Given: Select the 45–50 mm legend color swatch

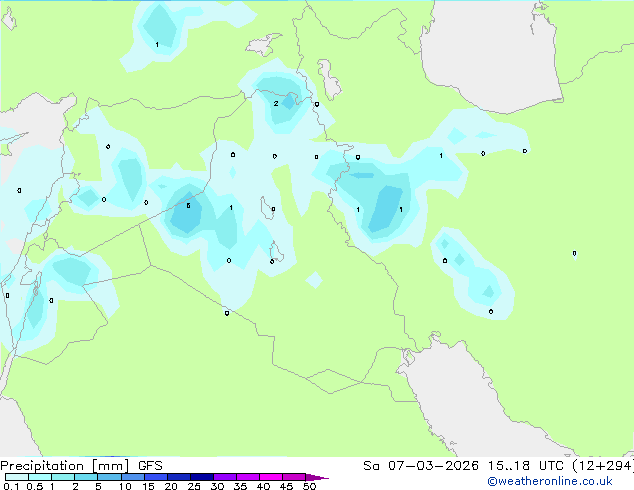Looking at the screenshot, I should pyautogui.click(x=294, y=477).
